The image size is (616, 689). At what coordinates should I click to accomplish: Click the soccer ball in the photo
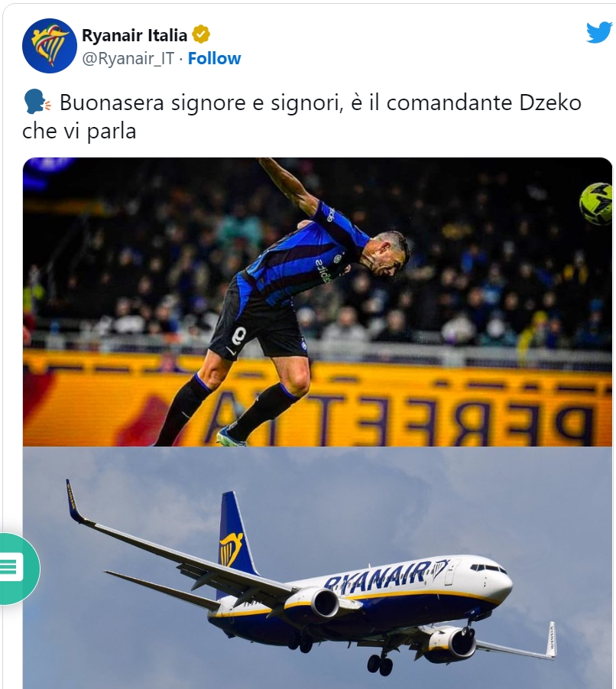point(596,204)
